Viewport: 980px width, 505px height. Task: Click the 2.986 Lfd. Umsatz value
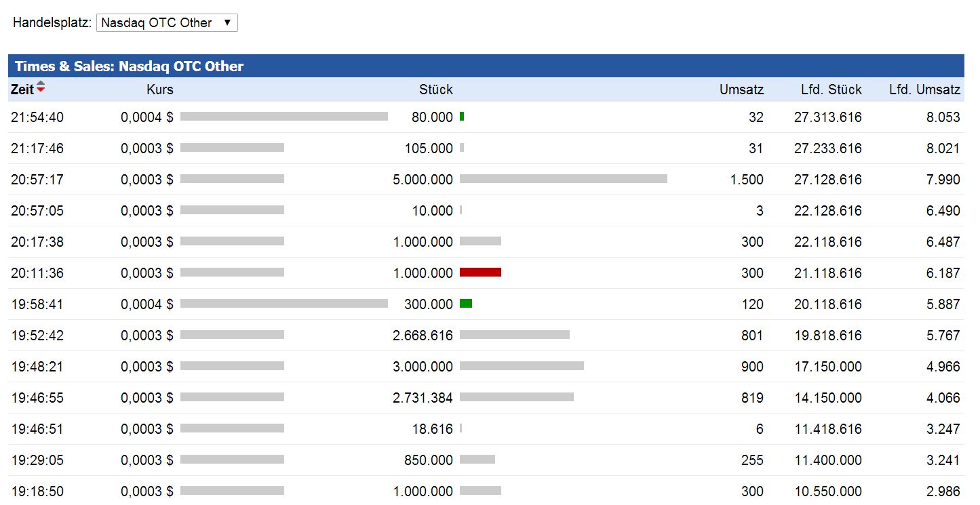tap(943, 491)
